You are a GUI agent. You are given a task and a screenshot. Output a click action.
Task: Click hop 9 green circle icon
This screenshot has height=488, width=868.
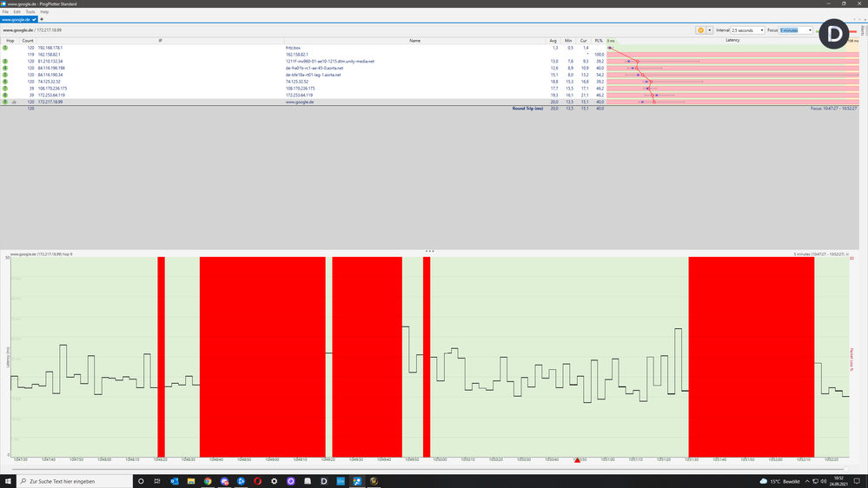click(x=5, y=102)
